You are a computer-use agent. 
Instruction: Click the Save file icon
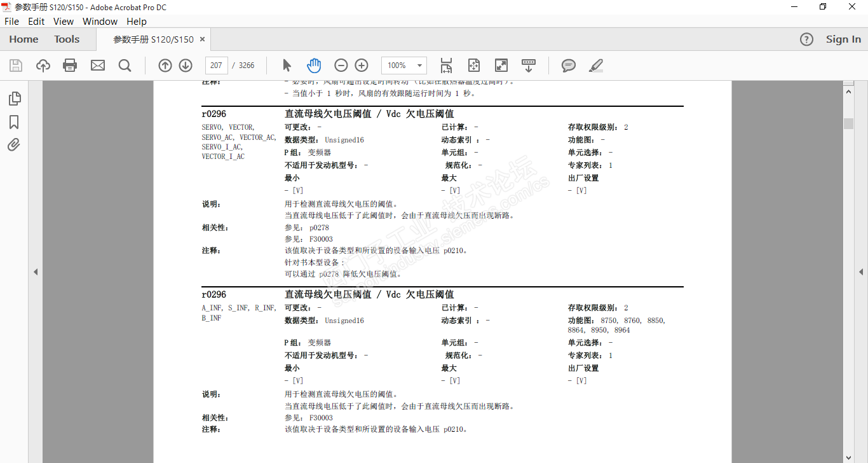(16, 66)
